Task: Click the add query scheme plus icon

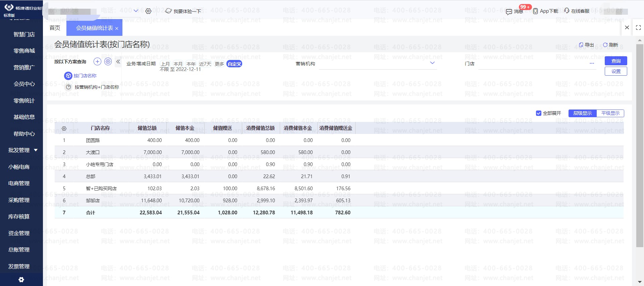Action: [x=97, y=62]
